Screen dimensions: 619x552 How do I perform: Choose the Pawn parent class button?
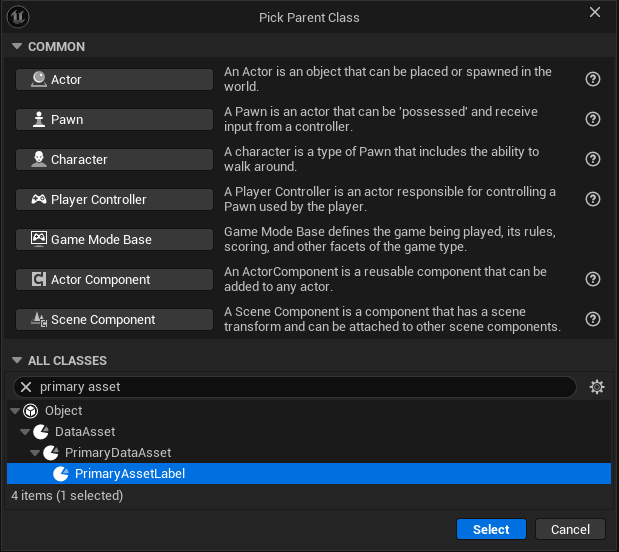pyautogui.click(x=114, y=119)
